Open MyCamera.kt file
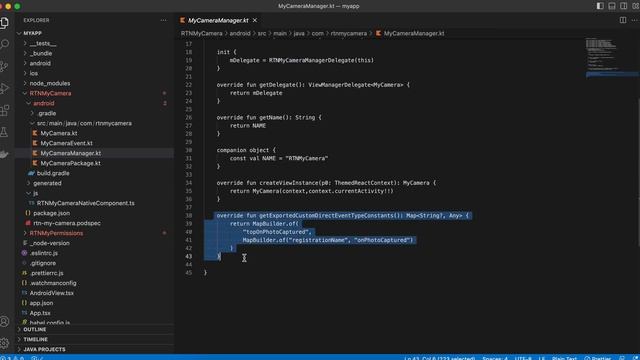The height and width of the screenshot is (360, 640). (59, 133)
